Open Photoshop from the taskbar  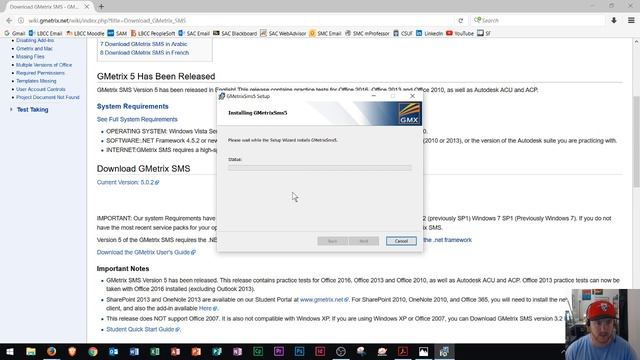click(x=300, y=351)
